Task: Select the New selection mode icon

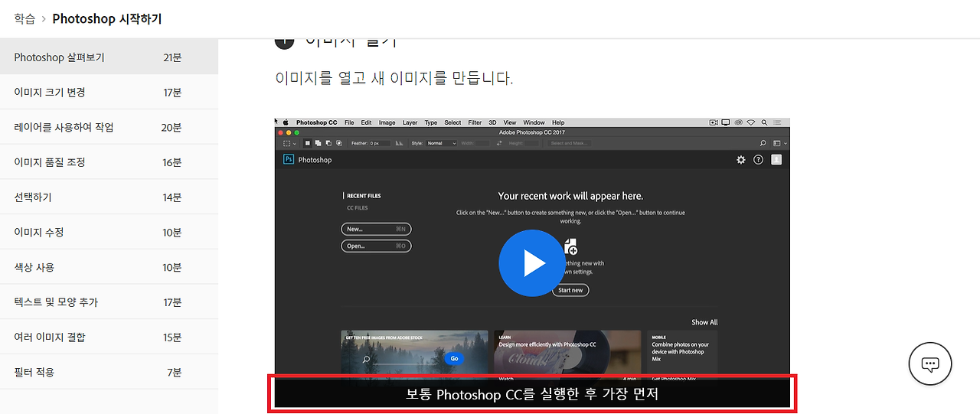Action: (x=308, y=143)
